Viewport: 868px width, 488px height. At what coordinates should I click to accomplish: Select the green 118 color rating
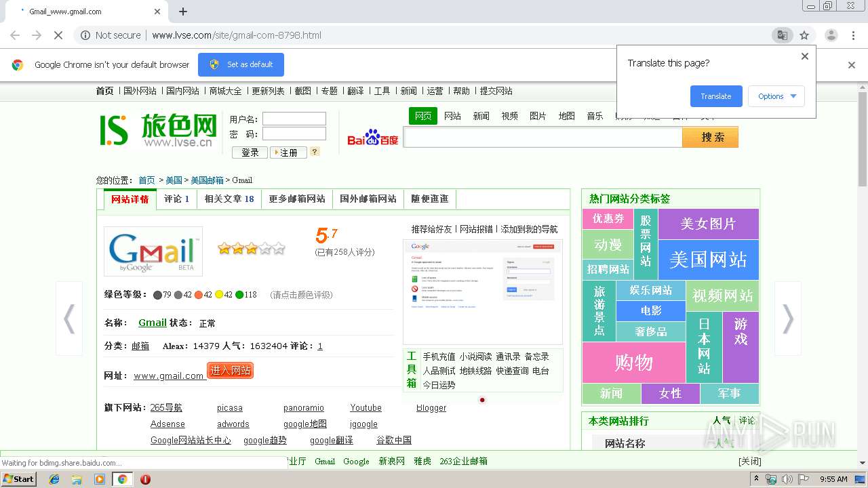pos(246,295)
